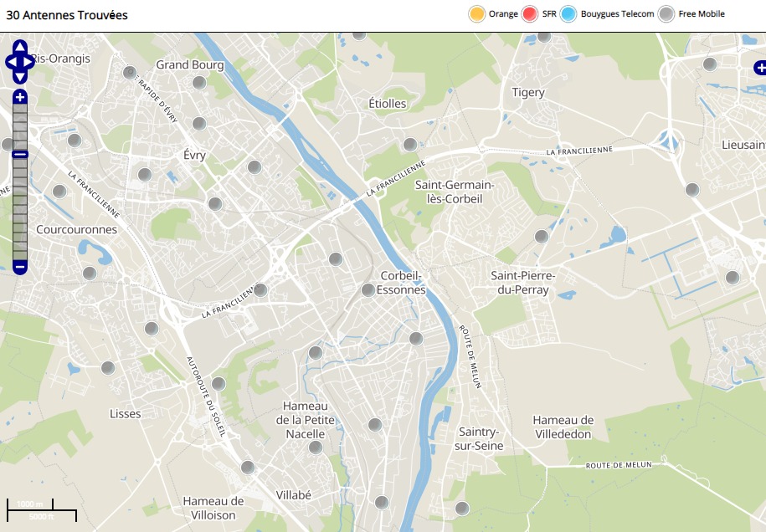Click the antenna marker near Lieusaint
766x532 pixels.
(692, 190)
